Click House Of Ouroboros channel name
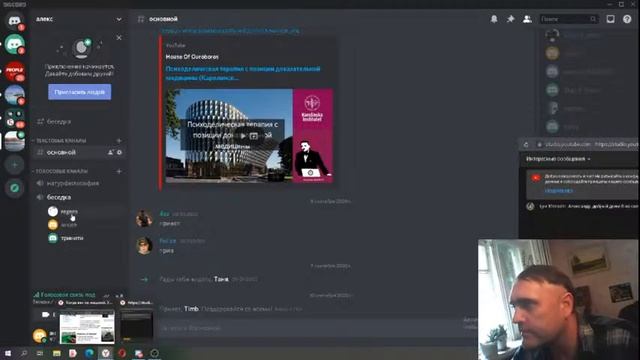 pyautogui.click(x=192, y=57)
